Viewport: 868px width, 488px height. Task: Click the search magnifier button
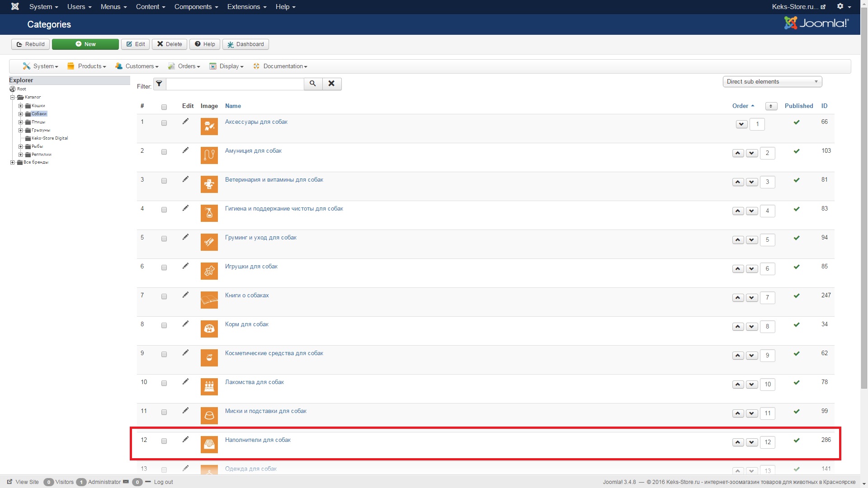[313, 84]
